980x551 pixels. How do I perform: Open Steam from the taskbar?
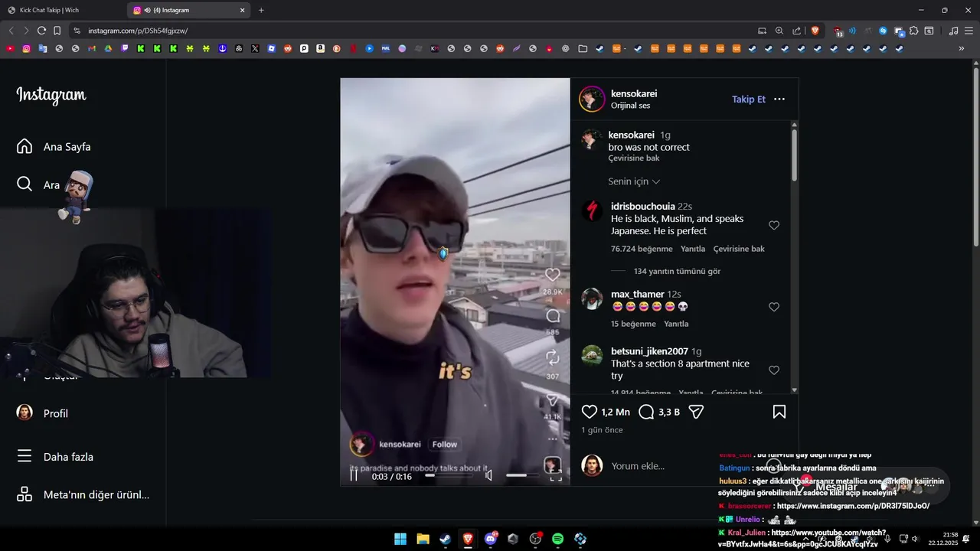pos(445,539)
